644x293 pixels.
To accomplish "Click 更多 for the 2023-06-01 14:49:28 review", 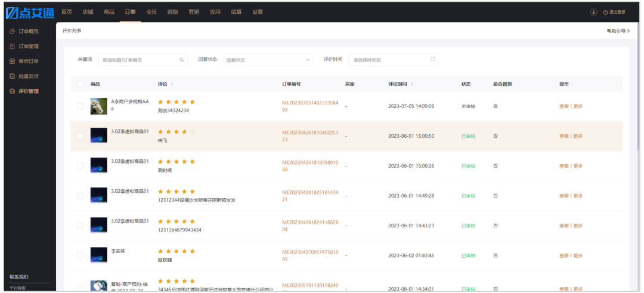I will pos(578,196).
